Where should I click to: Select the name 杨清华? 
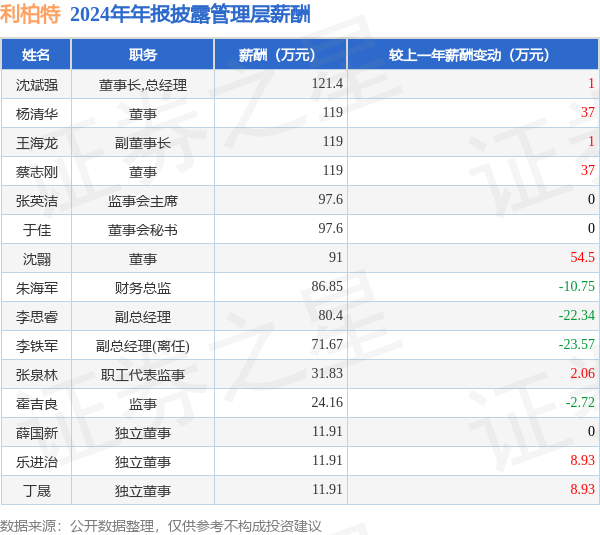tap(37, 114)
